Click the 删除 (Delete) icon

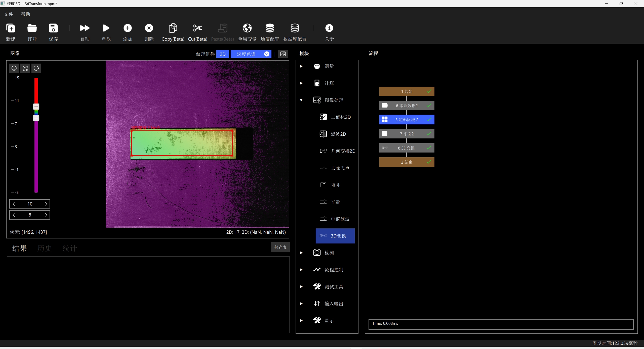[x=149, y=28]
